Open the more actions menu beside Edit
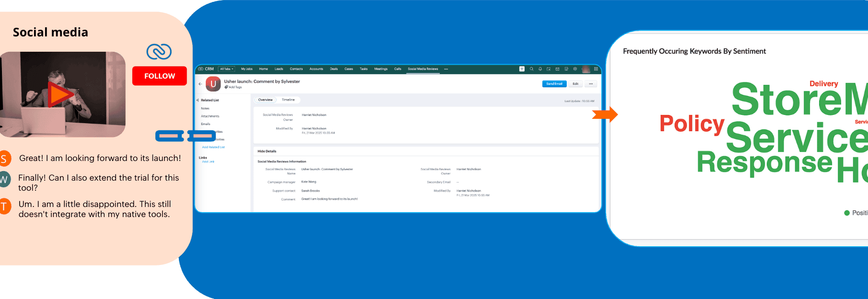This screenshot has width=868, height=299. click(591, 84)
